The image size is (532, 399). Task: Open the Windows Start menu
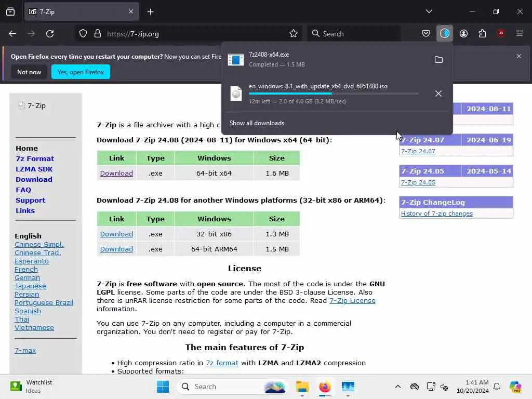pos(163,387)
